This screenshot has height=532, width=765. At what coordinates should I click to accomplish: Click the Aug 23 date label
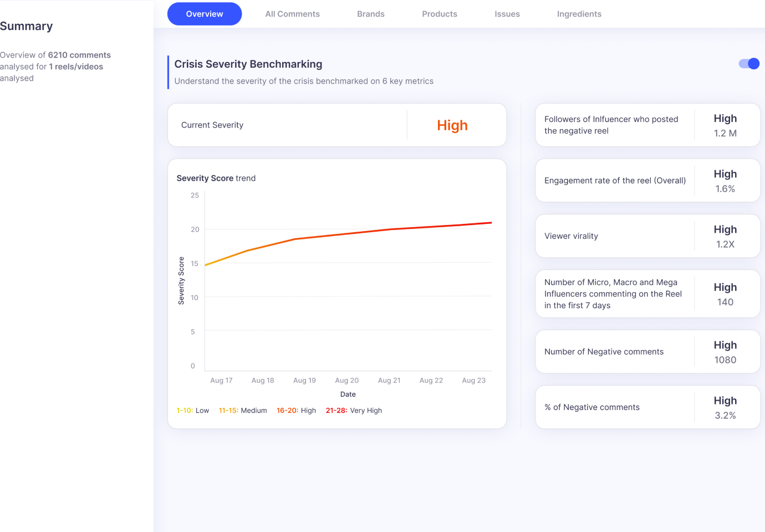tap(473, 381)
